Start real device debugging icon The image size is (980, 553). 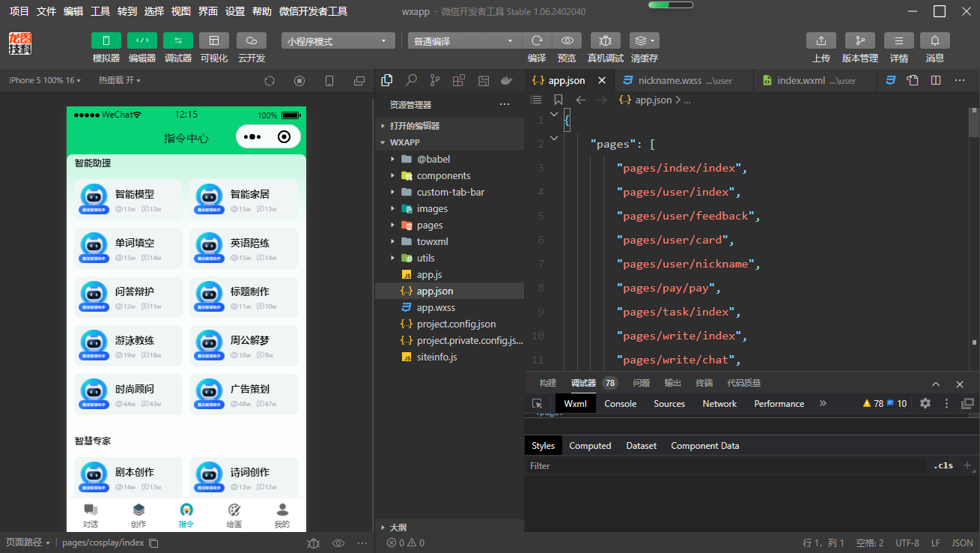(606, 40)
